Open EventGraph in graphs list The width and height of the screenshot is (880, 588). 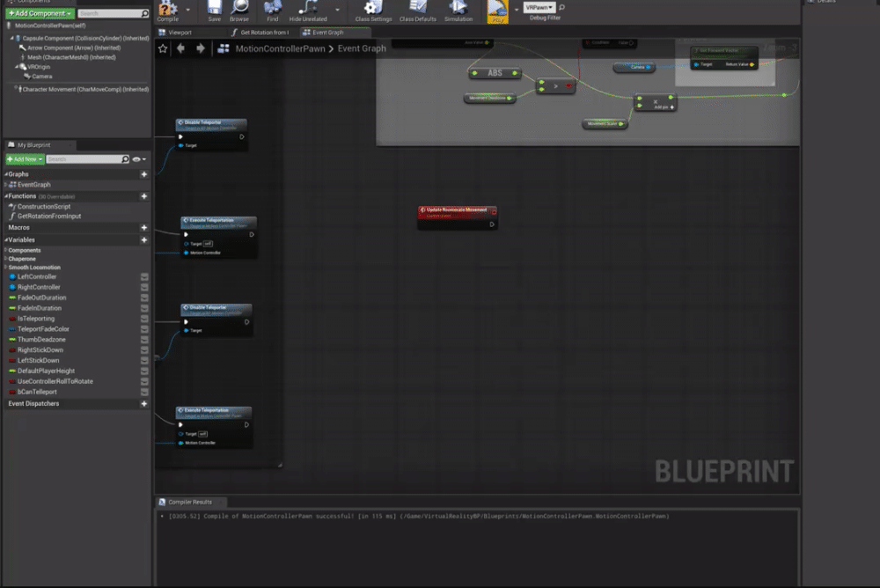point(33,185)
